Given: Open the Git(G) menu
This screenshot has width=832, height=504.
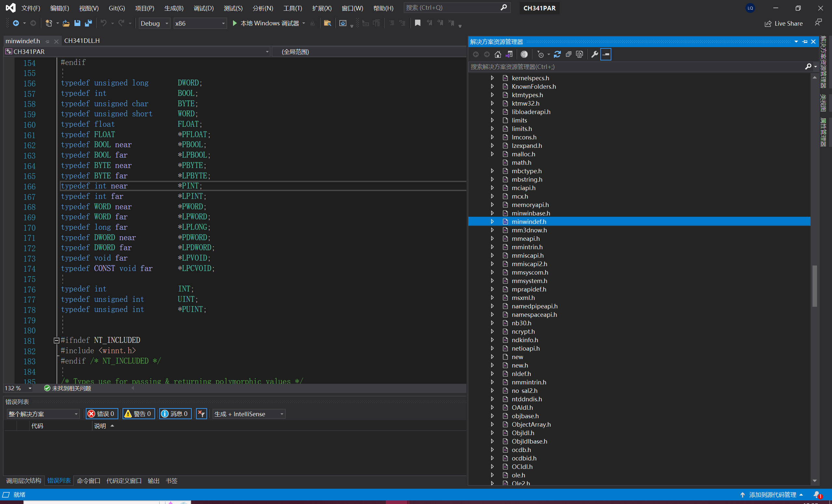Looking at the screenshot, I should coord(117,8).
